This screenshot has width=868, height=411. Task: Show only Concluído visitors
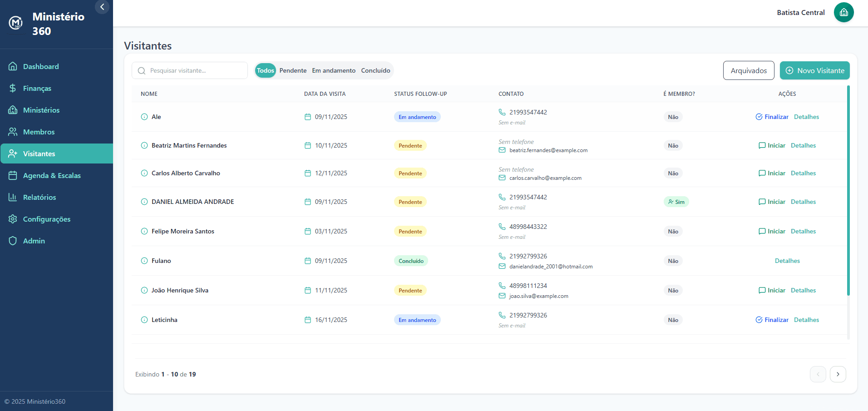coord(375,70)
